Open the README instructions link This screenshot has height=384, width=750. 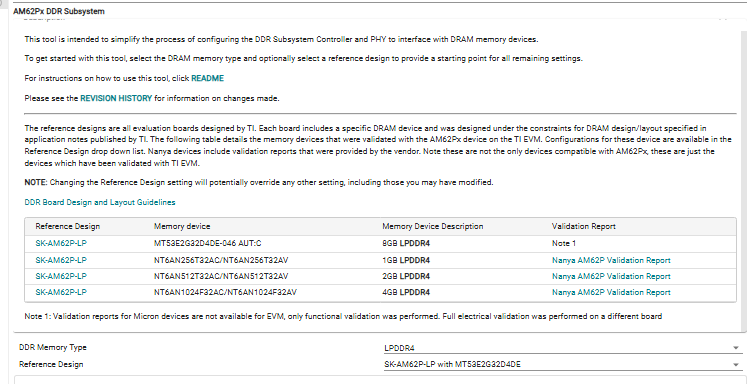pos(207,78)
